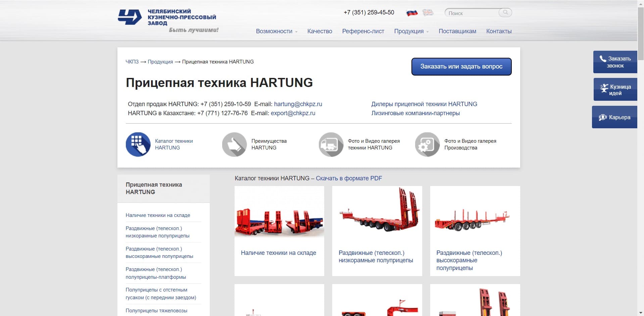Select sidebar Раздвижные высокорамные полуприцепы
The height and width of the screenshot is (316, 644).
[159, 253]
